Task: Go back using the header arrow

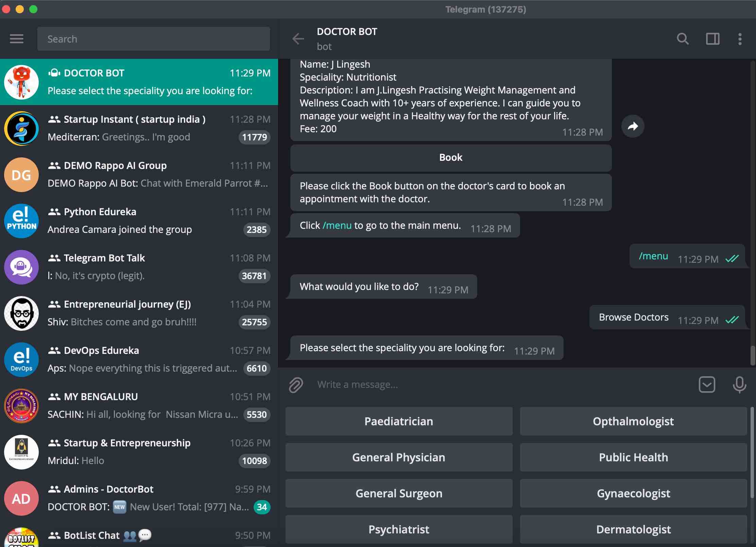Action: [x=298, y=39]
